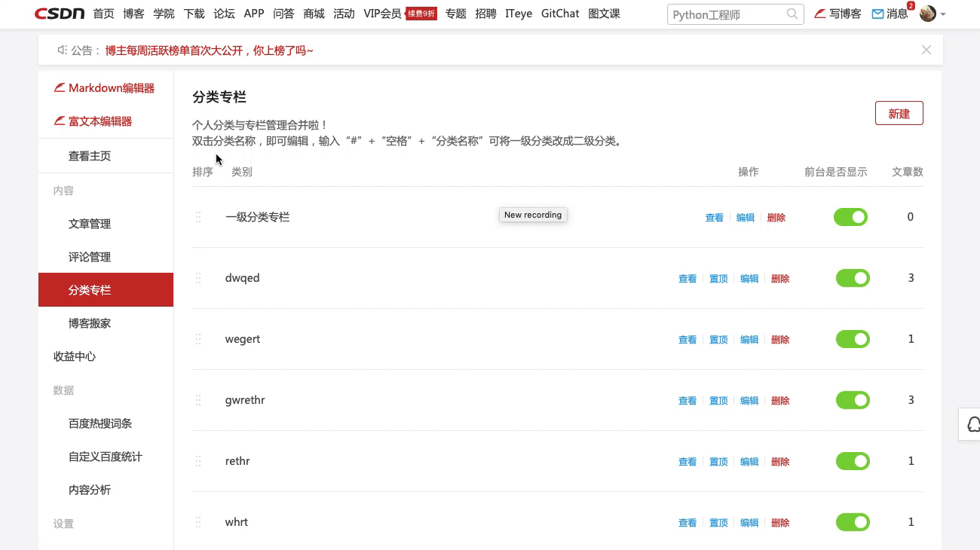
Task: Click 编辑 for wegert row
Action: click(x=749, y=340)
